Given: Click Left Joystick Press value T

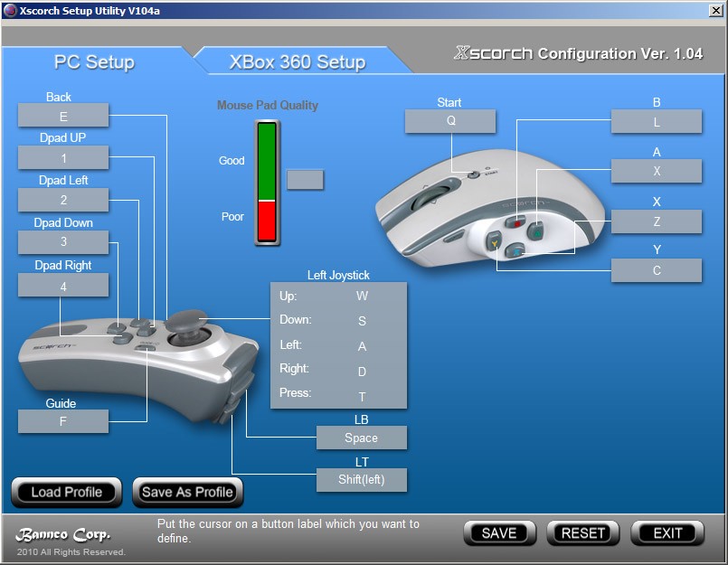Looking at the screenshot, I should 362,397.
